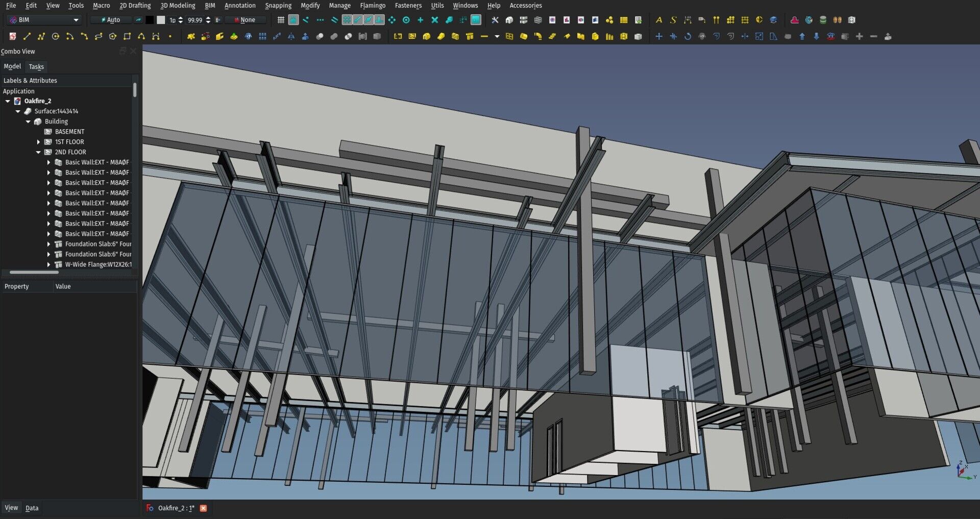
Task: Toggle the snap grid display
Action: tap(280, 20)
